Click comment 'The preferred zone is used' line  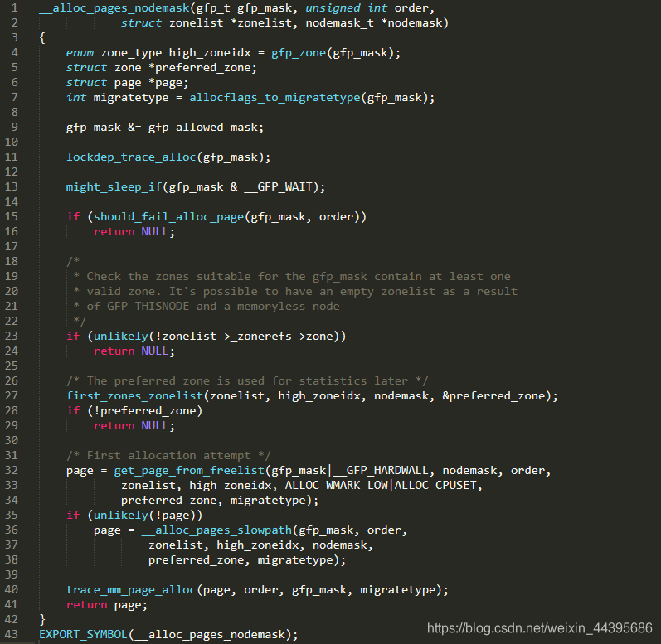click(x=247, y=380)
